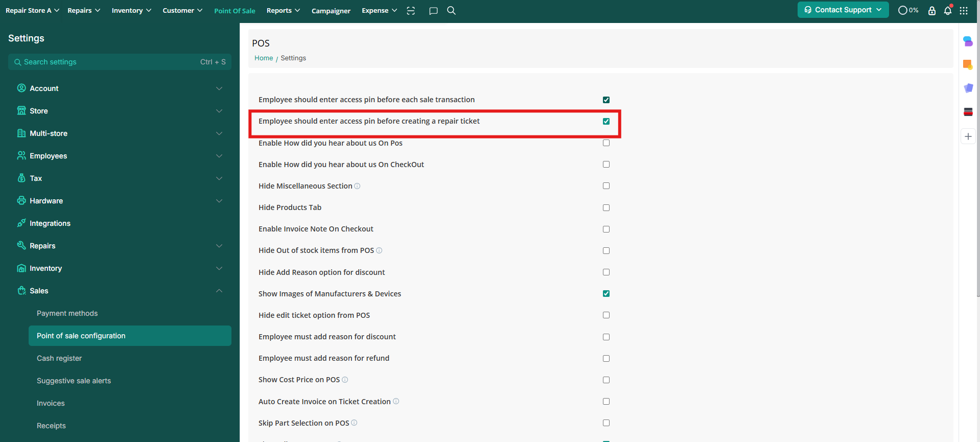Click the 0% progress indicator
Screen dimensions: 980x442
point(908,10)
